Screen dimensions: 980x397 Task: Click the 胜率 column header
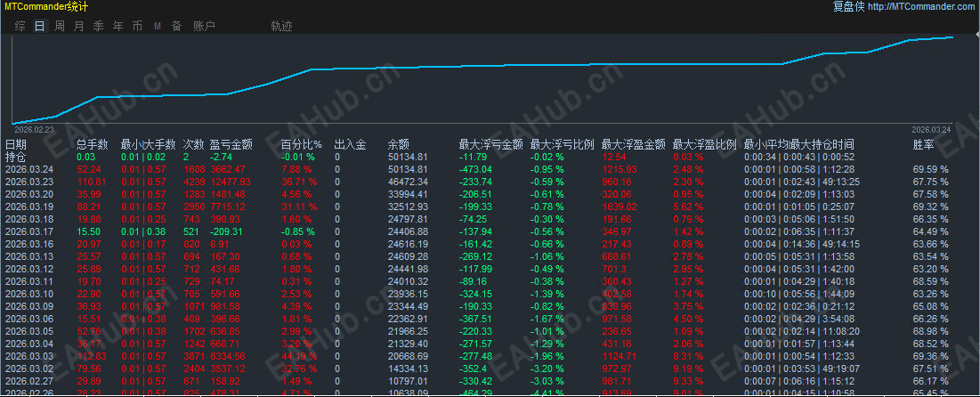click(924, 145)
